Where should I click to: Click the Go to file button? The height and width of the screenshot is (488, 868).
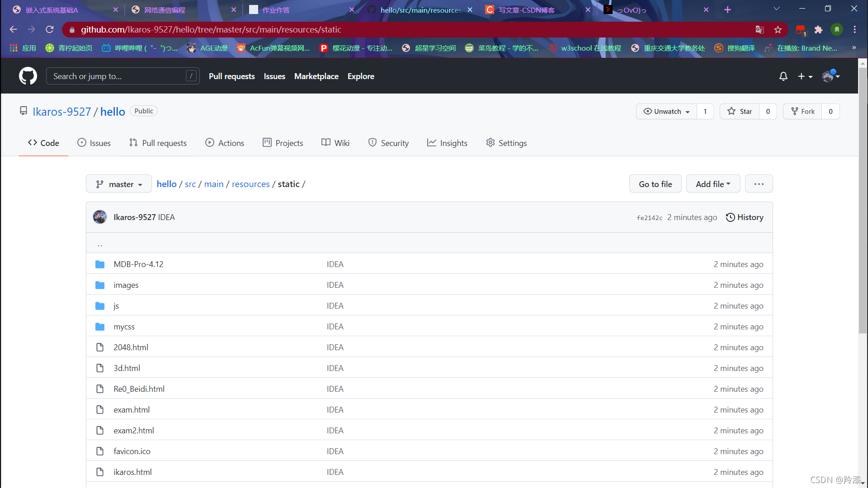coord(656,183)
